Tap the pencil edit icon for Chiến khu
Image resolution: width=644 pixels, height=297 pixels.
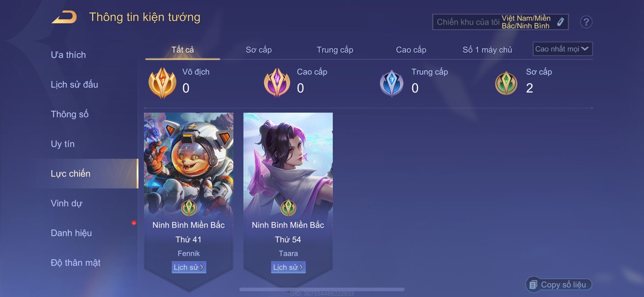[x=560, y=22]
